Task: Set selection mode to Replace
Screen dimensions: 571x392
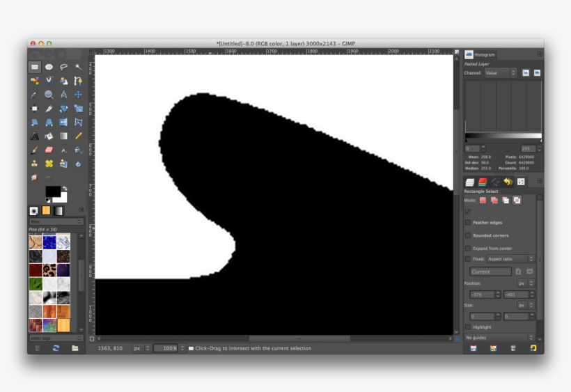Action: coord(483,201)
